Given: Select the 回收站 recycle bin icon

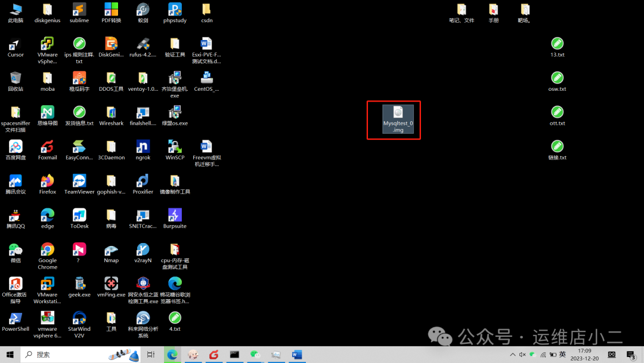Looking at the screenshot, I should [x=15, y=81].
